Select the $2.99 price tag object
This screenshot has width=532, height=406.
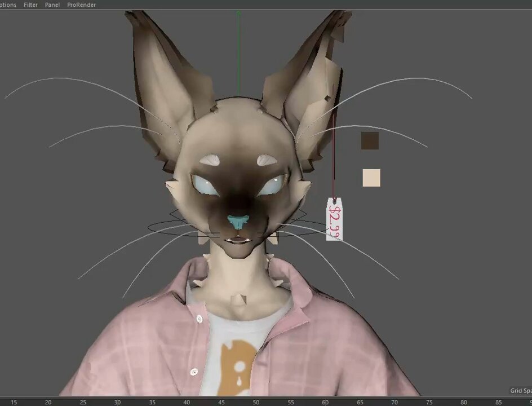tap(334, 219)
